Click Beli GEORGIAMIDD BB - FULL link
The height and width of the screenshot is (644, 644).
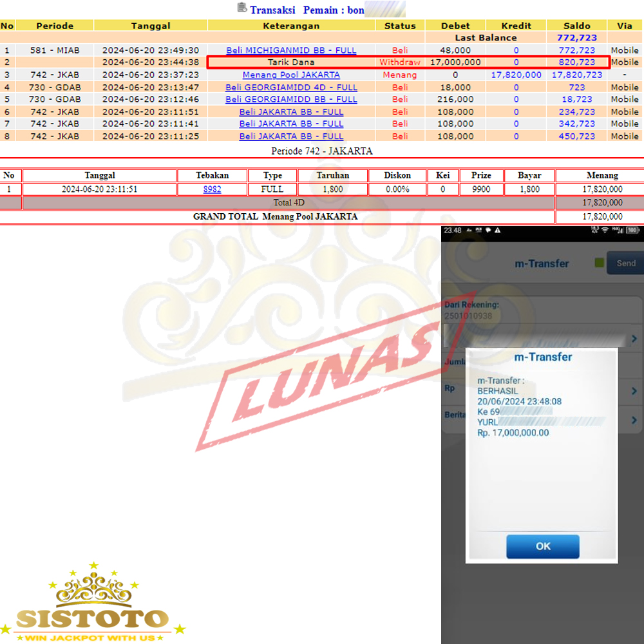tap(291, 99)
